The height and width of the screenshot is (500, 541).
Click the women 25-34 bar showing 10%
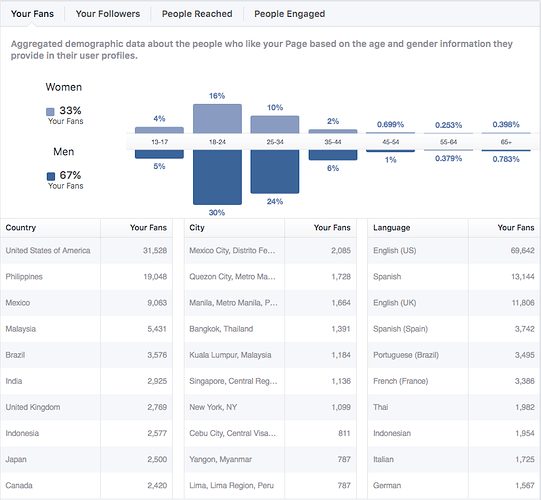pyautogui.click(x=275, y=125)
